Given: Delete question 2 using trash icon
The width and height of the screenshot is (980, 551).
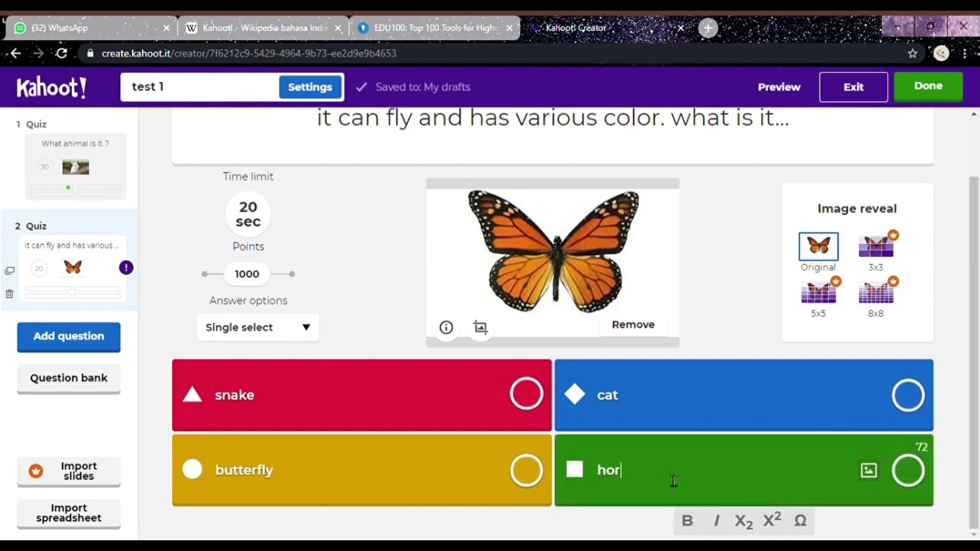Looking at the screenshot, I should (9, 294).
